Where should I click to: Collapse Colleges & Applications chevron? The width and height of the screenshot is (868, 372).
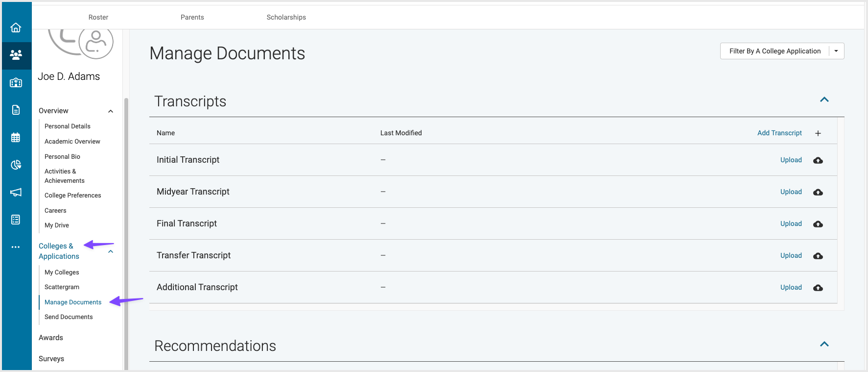coord(111,251)
